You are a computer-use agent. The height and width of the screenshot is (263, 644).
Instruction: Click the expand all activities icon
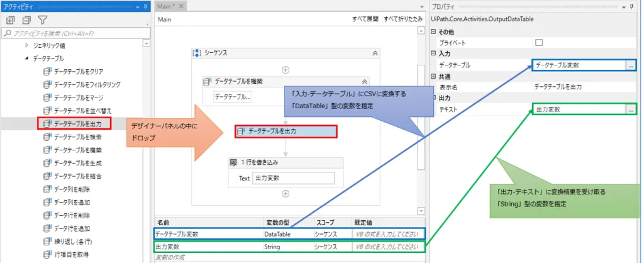click(x=11, y=20)
